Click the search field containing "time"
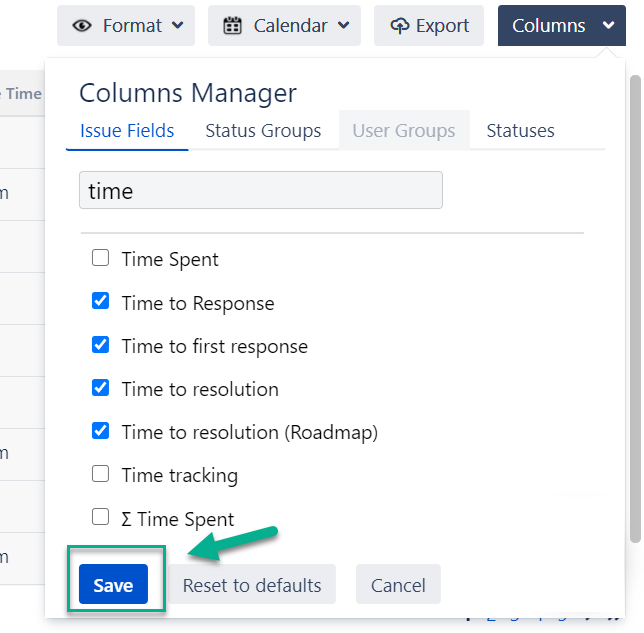 [x=260, y=190]
